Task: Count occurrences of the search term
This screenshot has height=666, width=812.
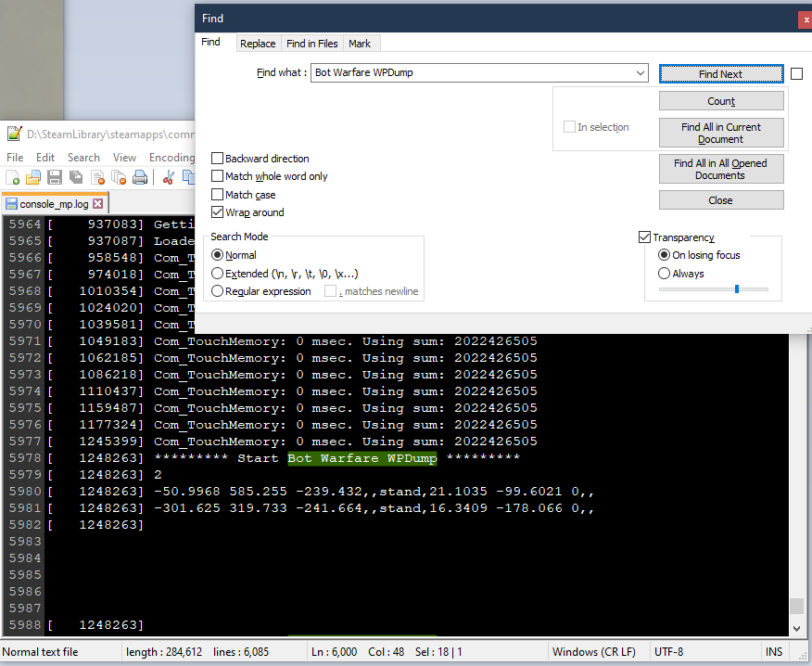Action: [720, 100]
